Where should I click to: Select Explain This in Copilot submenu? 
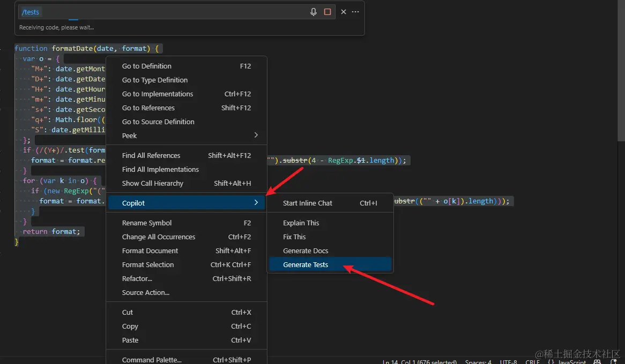[330, 223]
